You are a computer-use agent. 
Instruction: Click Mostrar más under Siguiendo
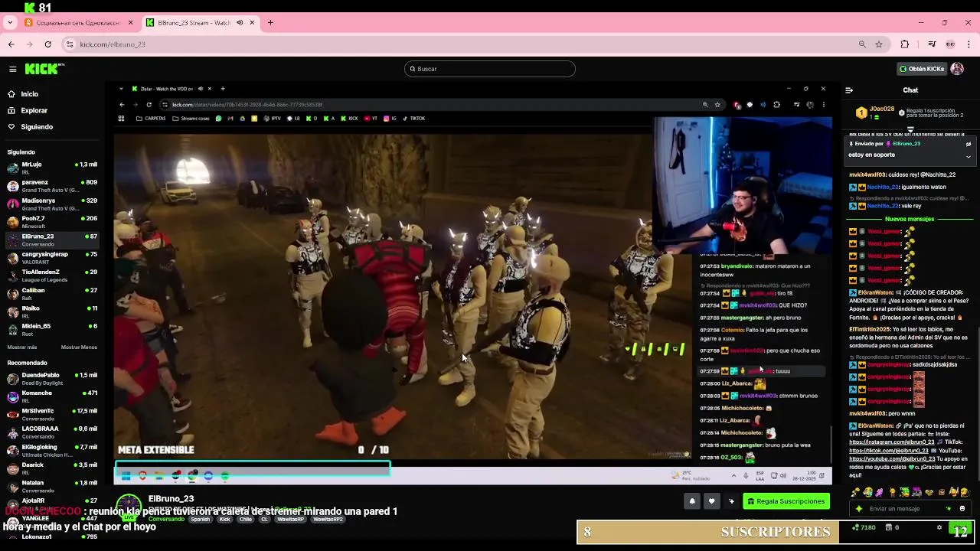[22, 347]
